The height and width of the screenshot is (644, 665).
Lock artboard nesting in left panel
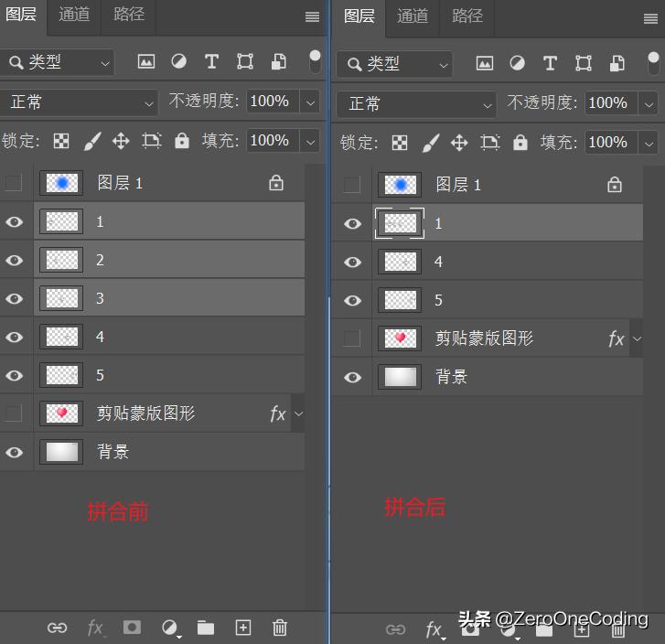[152, 141]
